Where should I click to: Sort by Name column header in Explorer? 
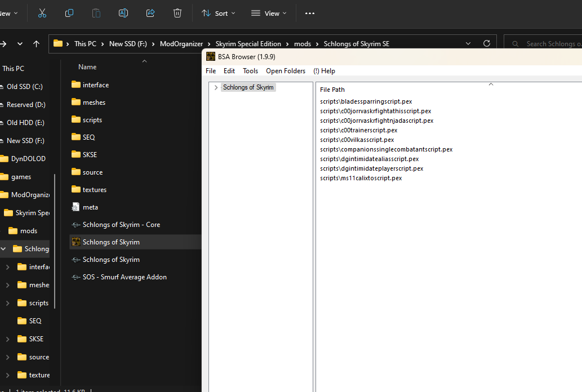pos(87,67)
